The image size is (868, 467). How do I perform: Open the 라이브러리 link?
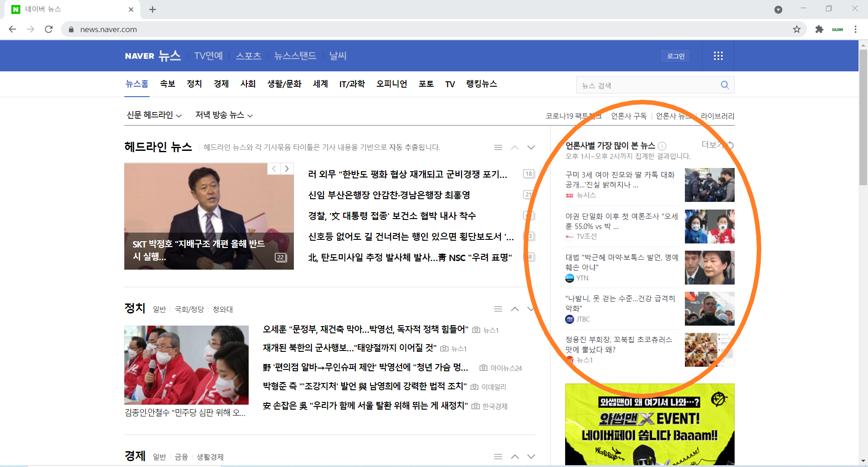coord(717,116)
